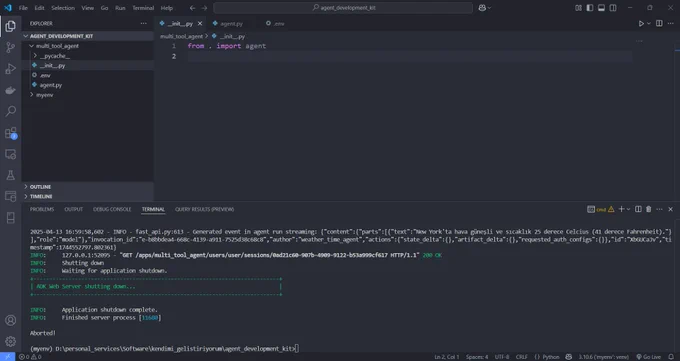
Task: Open the Search view
Action: point(10,111)
